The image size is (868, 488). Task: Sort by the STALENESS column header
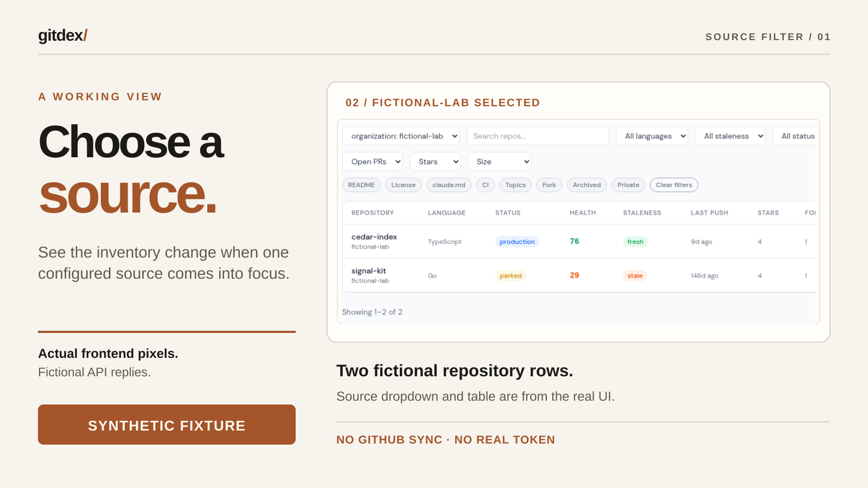(x=642, y=213)
